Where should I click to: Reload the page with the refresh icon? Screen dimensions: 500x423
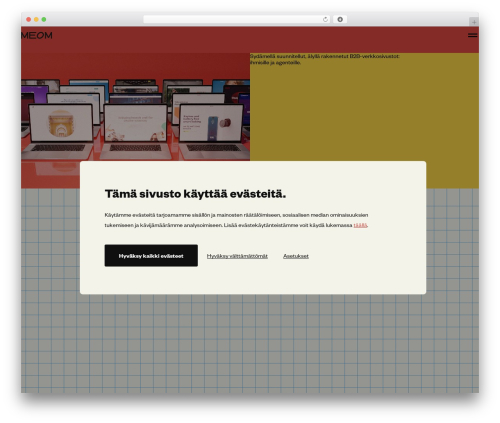point(325,20)
